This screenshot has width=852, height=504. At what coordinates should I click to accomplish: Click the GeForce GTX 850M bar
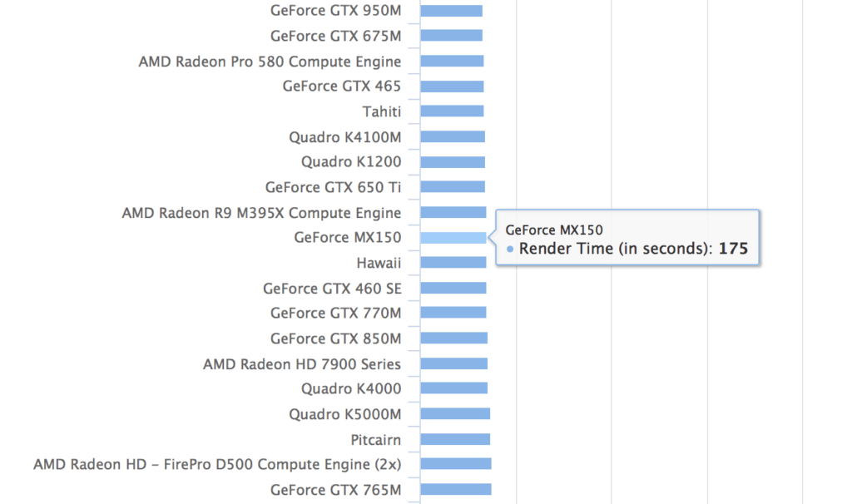[x=453, y=338]
